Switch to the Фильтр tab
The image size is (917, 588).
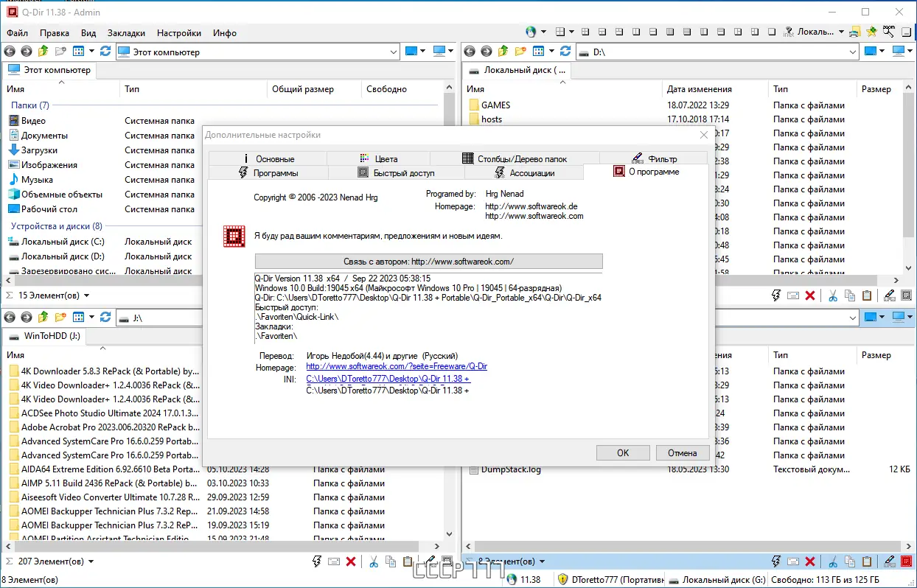point(653,158)
